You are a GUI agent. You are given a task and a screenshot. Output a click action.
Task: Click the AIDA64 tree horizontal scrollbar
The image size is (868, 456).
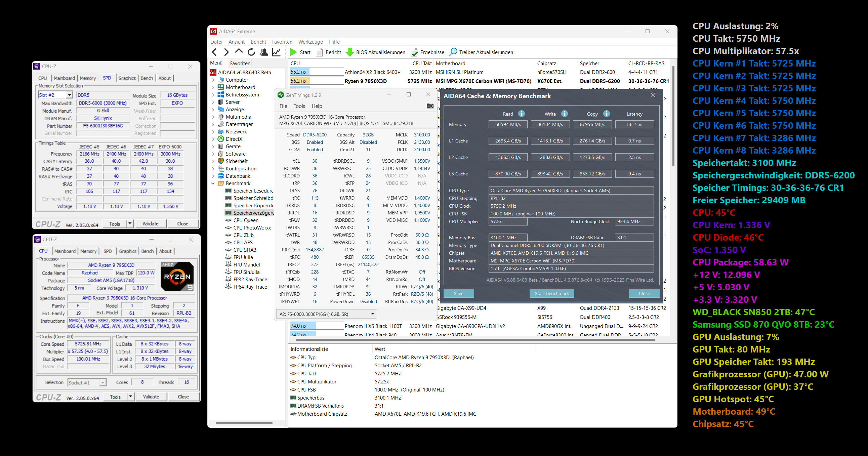[x=244, y=423]
